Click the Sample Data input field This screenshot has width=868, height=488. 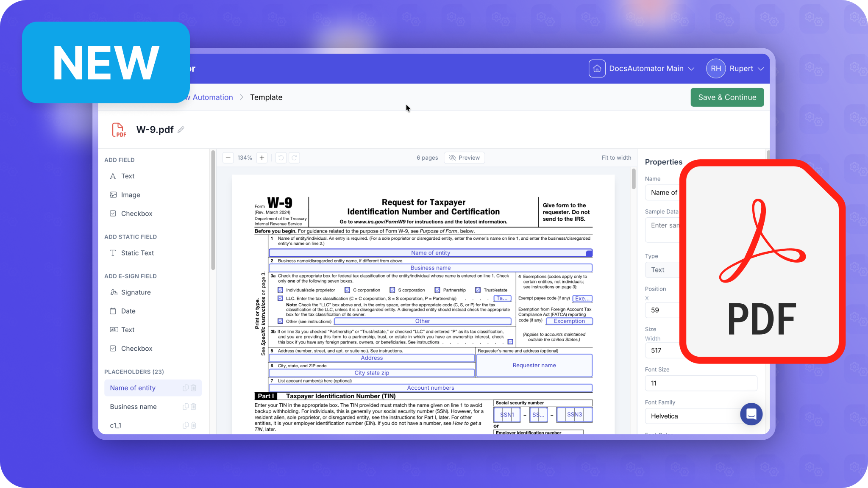663,230
